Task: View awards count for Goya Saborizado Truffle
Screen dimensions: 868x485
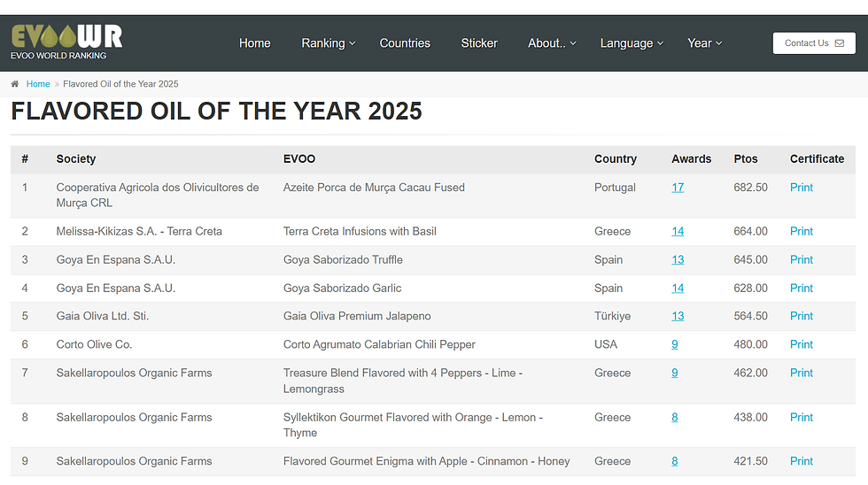Action: pos(678,259)
